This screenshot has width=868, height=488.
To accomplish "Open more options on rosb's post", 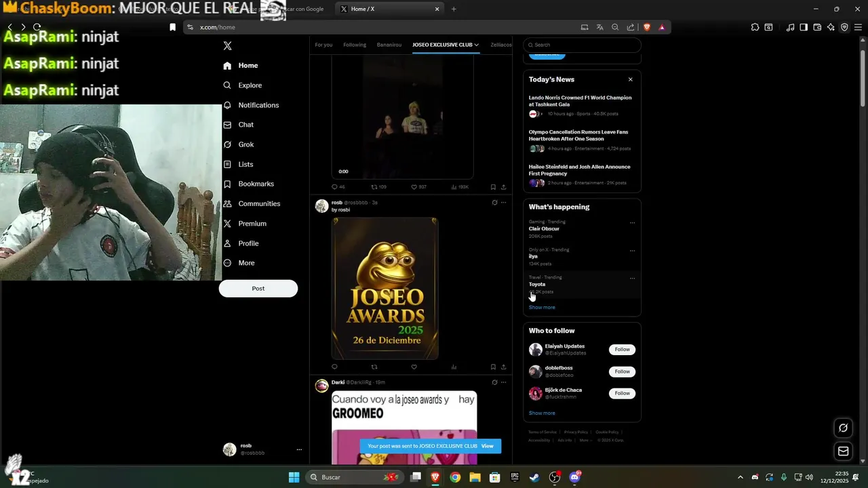I will [x=503, y=203].
